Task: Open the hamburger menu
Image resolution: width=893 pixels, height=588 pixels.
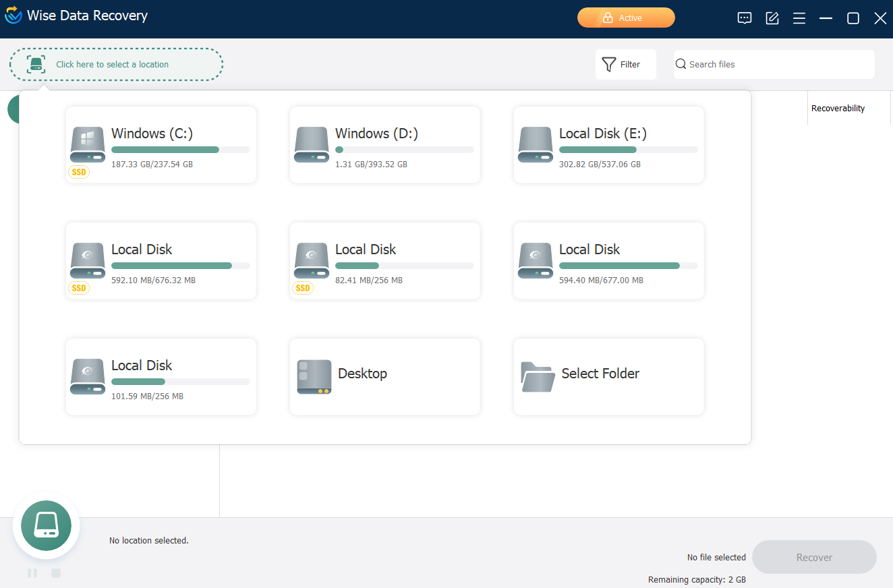Action: pyautogui.click(x=799, y=18)
